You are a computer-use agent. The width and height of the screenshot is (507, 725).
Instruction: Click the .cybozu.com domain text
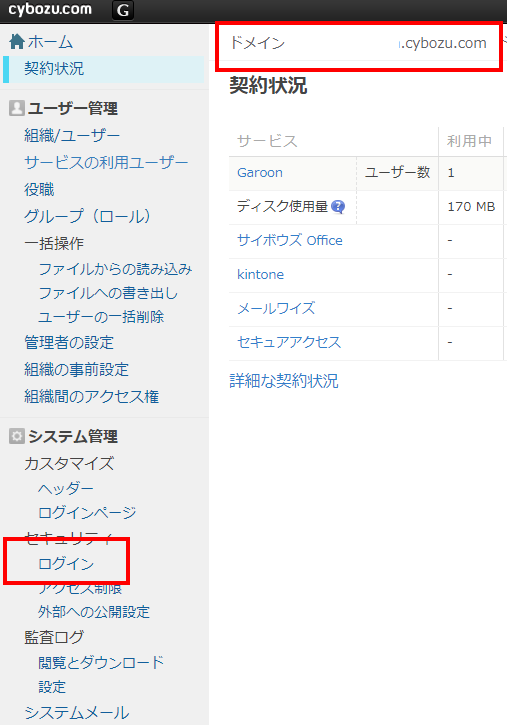(x=443, y=43)
